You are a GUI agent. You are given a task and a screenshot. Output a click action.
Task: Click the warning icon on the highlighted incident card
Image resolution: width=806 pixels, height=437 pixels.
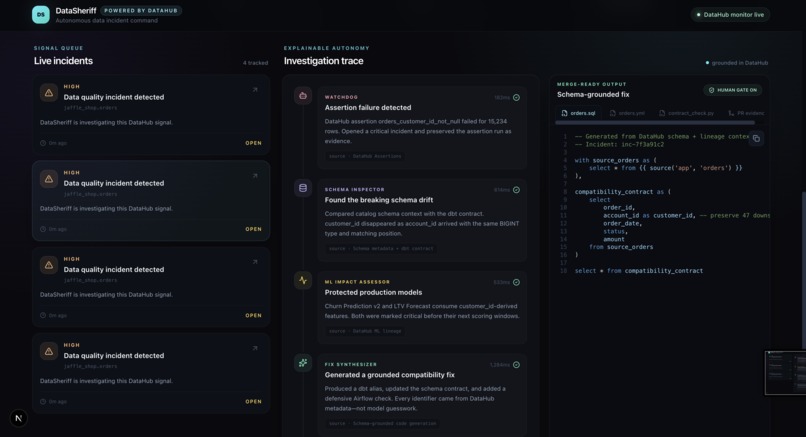[49, 179]
